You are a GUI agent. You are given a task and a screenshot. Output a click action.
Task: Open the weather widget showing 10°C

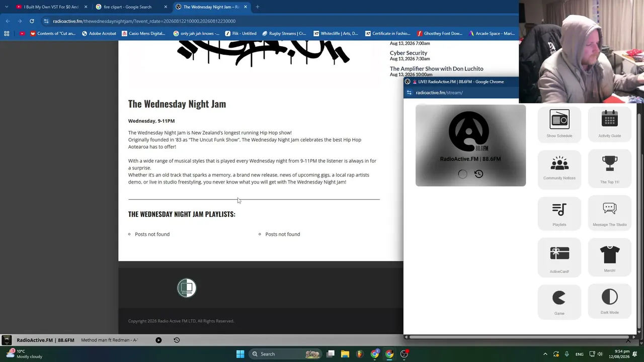coord(24,354)
